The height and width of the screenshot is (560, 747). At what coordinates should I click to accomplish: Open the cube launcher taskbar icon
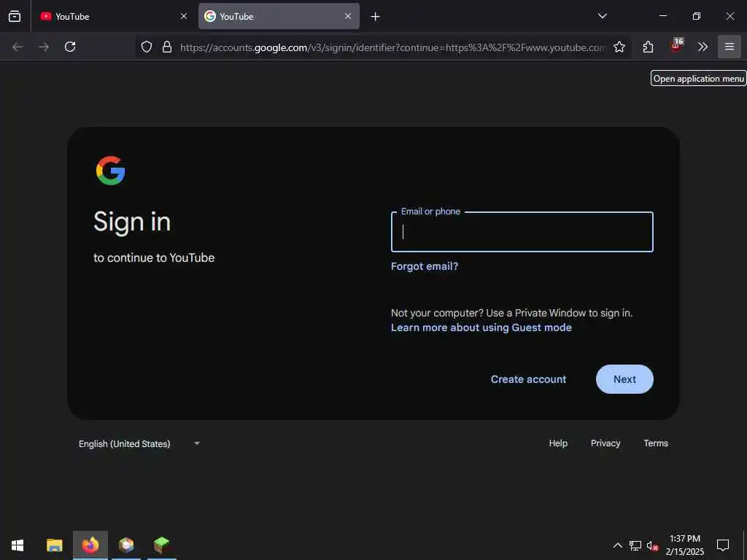click(x=126, y=545)
